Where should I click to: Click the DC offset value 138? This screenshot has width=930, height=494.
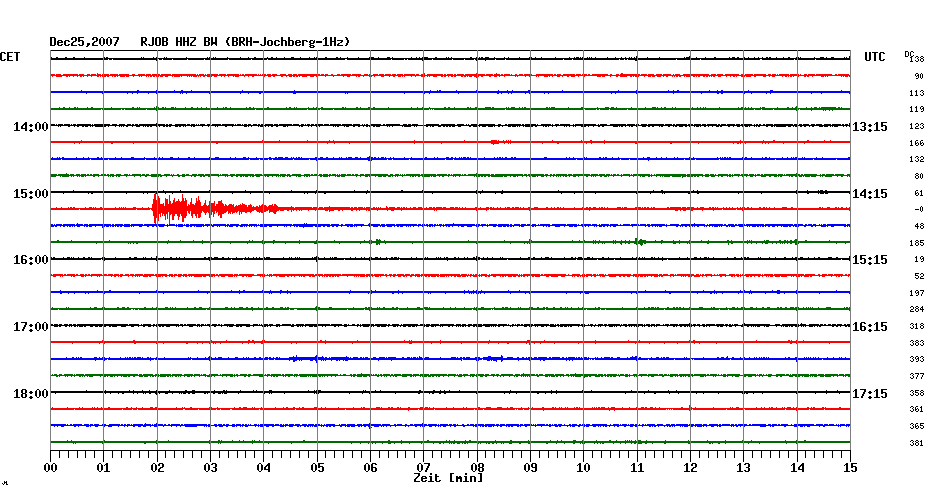pos(918,60)
